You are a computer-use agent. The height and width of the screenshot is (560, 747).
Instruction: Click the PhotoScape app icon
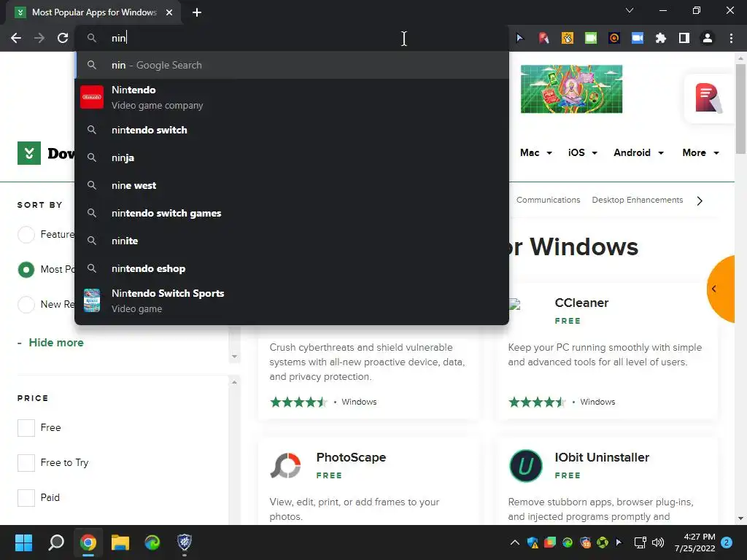285,465
